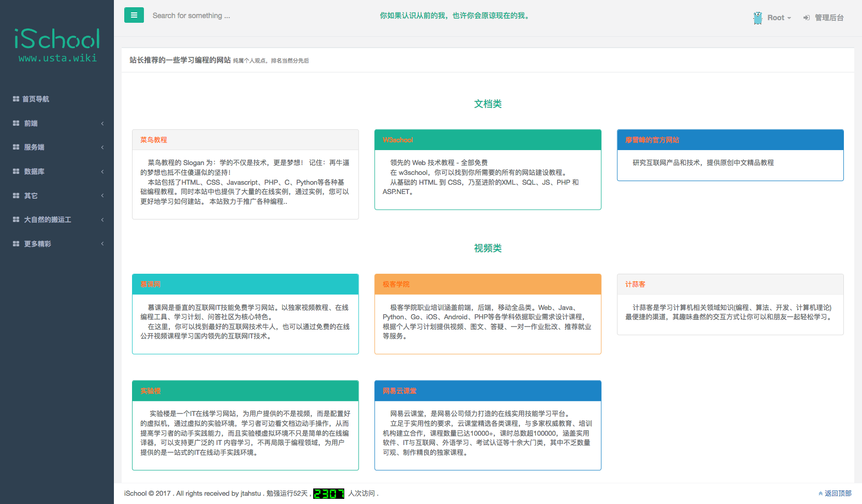Expand the 前端 sidebar chevron
The image size is (862, 504).
tap(103, 123)
